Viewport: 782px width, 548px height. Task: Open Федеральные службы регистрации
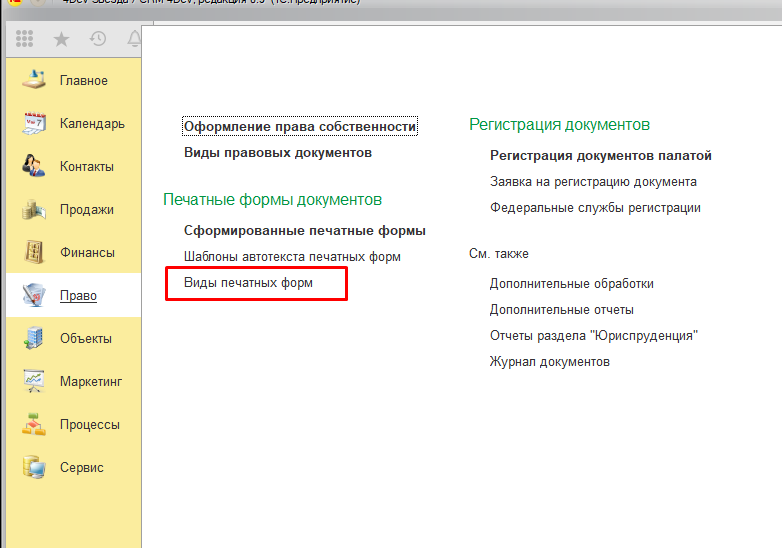tap(595, 208)
